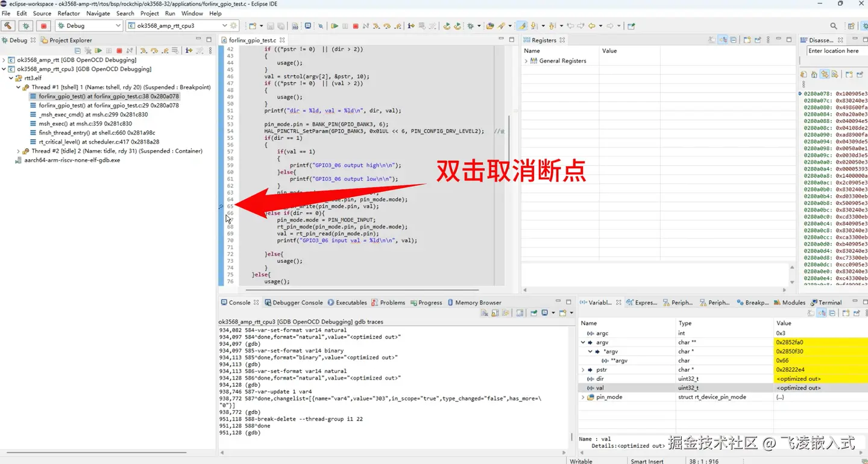Expand the ok3568_amp_rtt debug session
The width and height of the screenshot is (868, 464).
[4, 60]
